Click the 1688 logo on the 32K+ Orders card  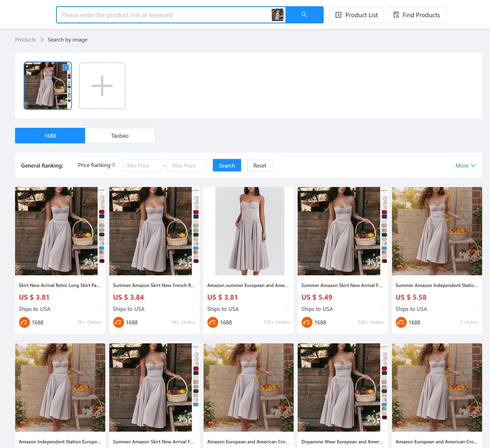tap(307, 322)
